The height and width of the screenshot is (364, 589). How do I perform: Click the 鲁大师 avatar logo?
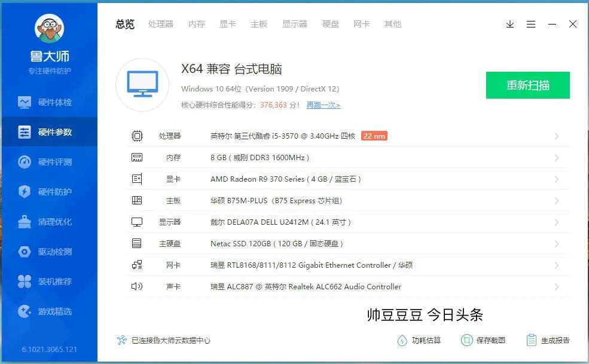(x=49, y=27)
